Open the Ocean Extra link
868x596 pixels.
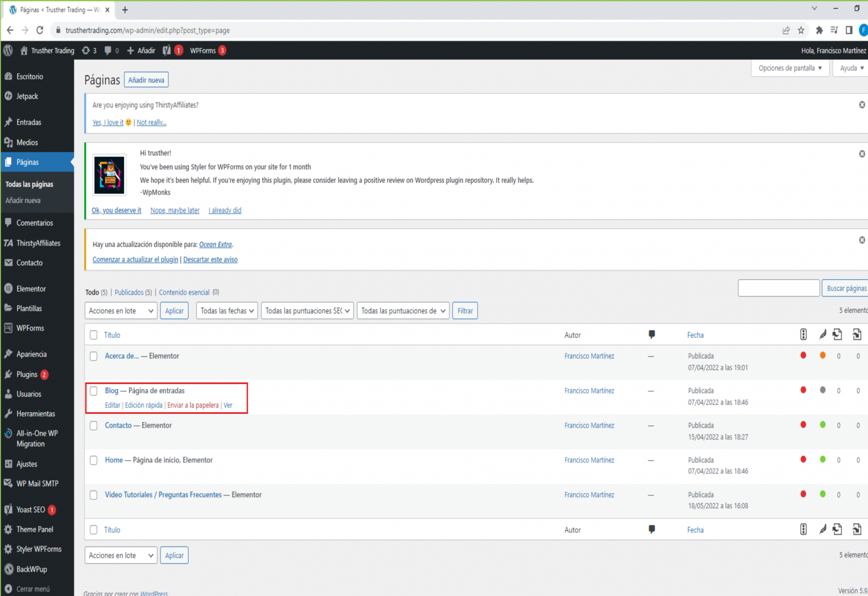click(x=216, y=244)
